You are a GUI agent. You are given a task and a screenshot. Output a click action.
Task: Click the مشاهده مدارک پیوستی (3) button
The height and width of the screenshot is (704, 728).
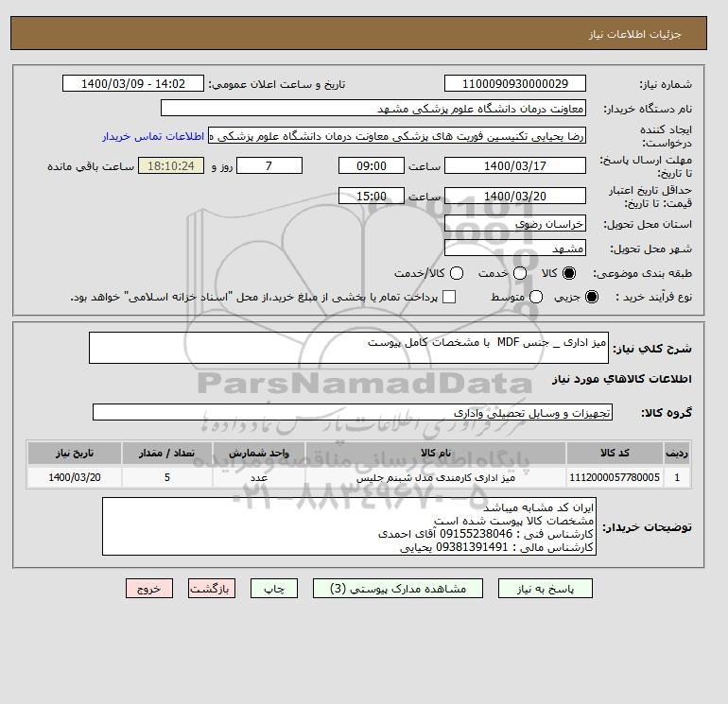[x=398, y=589]
